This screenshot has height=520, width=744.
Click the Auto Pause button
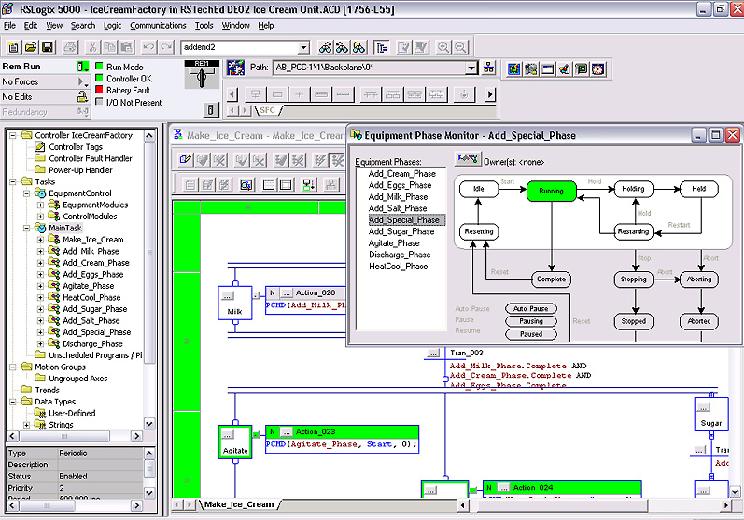pos(530,308)
